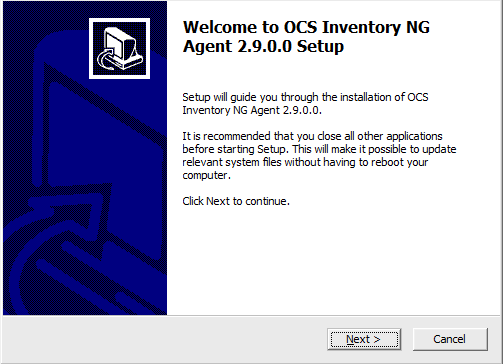Click the 'It is recommended' paragraph
The width and height of the screenshot is (503, 364).
(319, 156)
